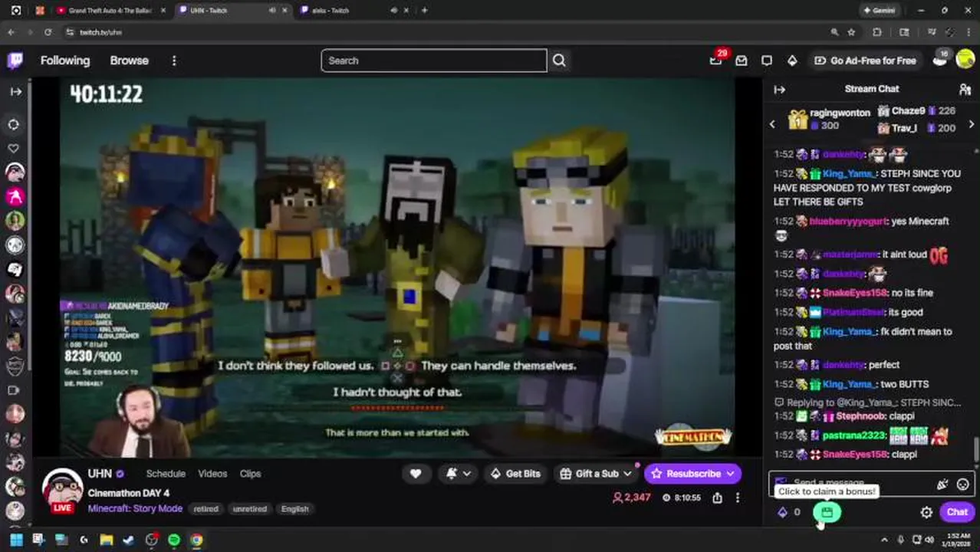Mute the UHN - Twitch tab audio

272,11
